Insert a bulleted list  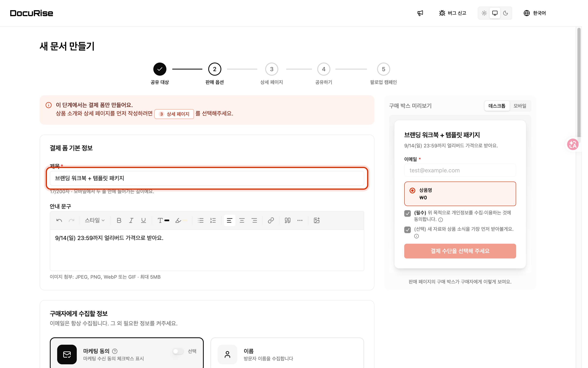[201, 221]
